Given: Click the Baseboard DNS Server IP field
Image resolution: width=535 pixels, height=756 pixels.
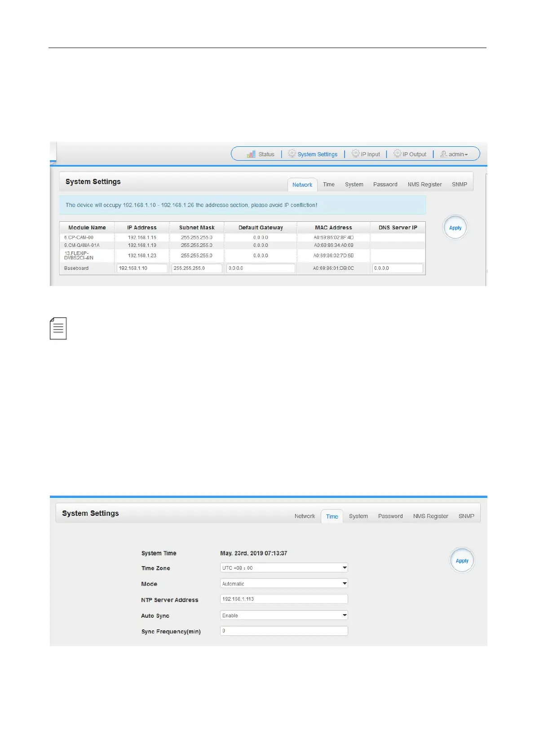Looking at the screenshot, I should pos(398,268).
